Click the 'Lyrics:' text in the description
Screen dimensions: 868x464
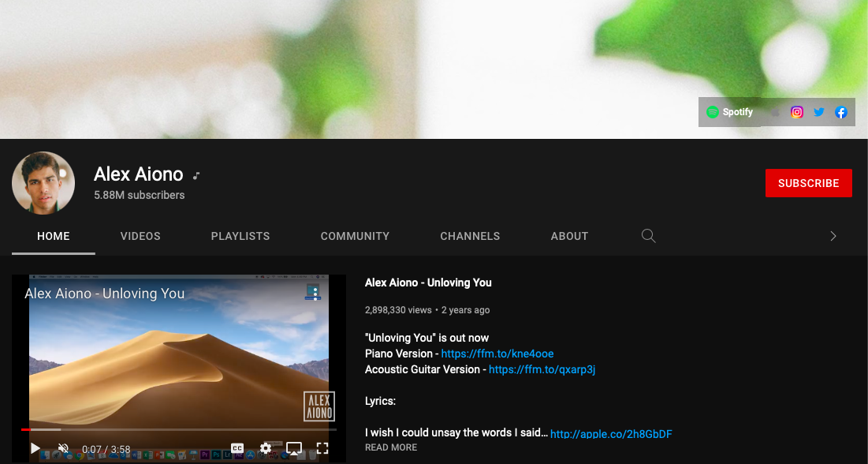(x=380, y=401)
